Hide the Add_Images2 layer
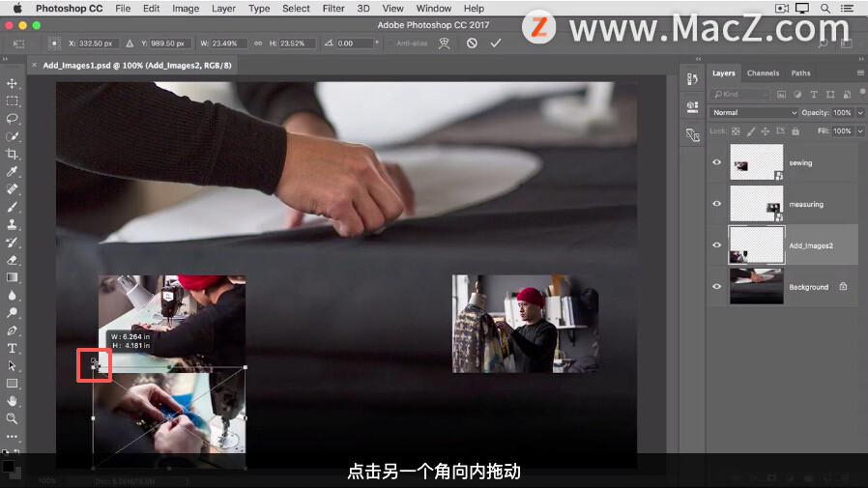 tap(717, 245)
